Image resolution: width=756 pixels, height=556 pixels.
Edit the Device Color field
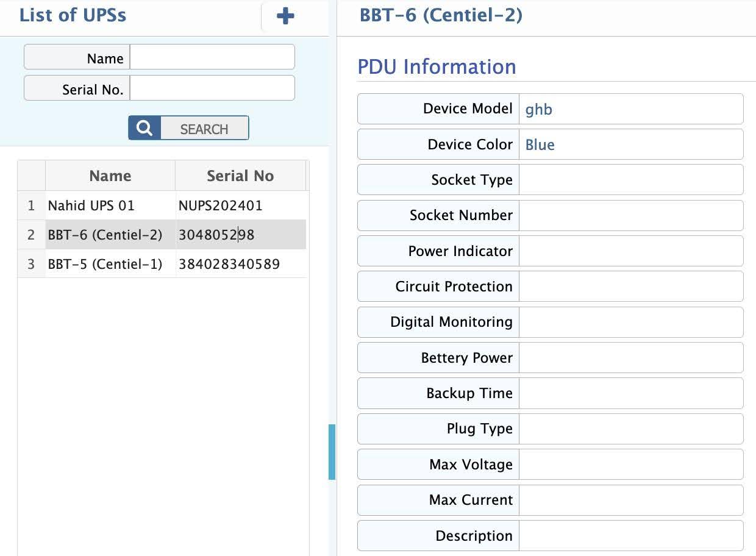click(x=630, y=144)
